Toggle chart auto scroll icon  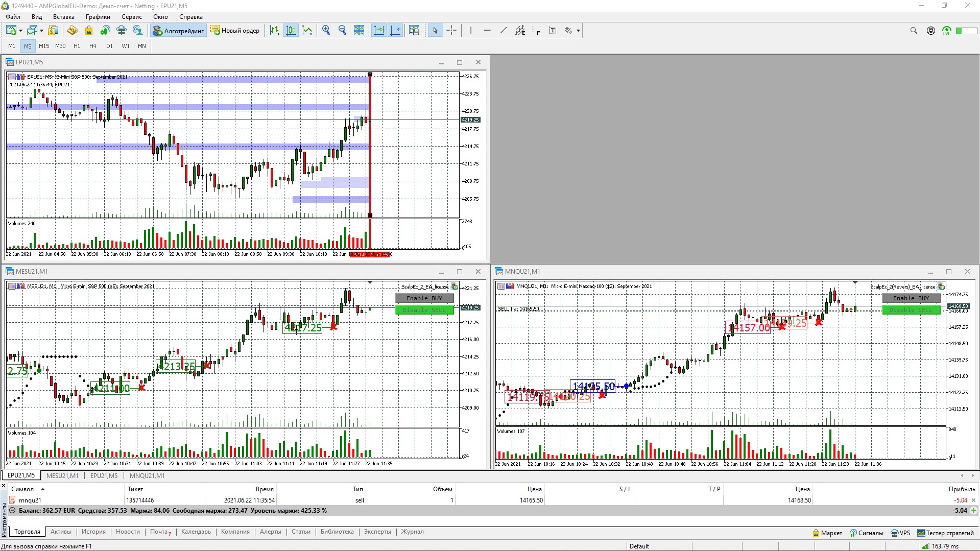click(x=379, y=31)
